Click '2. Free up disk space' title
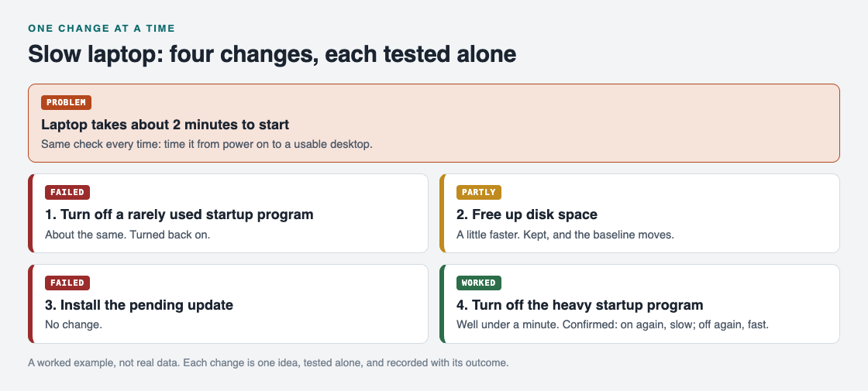Screen dimensions: 868x391 527,214
